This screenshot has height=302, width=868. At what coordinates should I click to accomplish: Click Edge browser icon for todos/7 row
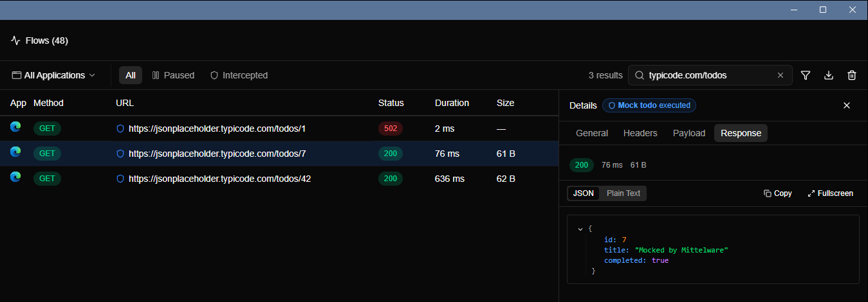[15, 152]
